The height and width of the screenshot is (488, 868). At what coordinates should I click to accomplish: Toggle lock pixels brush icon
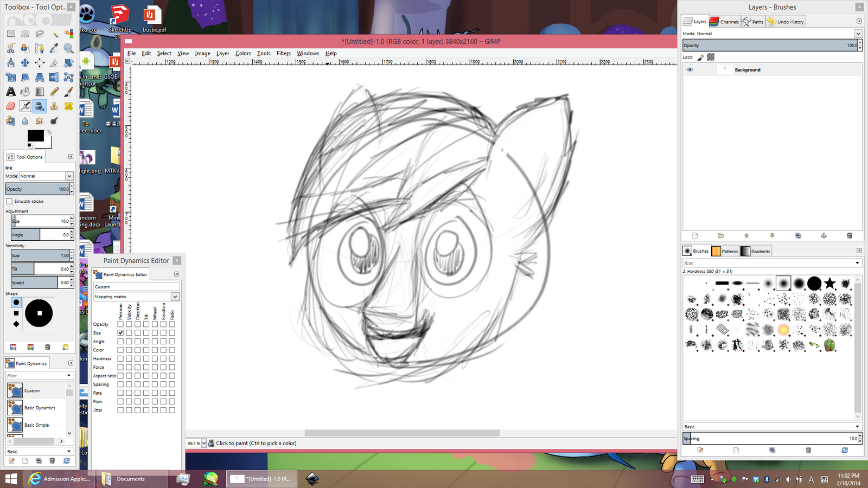[x=700, y=57]
